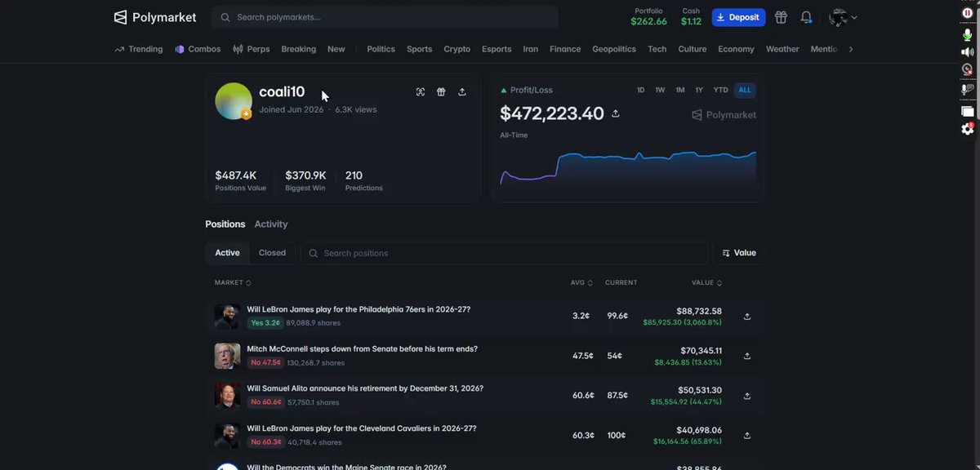Click the Deposit button
The width and height of the screenshot is (980, 470).
[x=738, y=17]
